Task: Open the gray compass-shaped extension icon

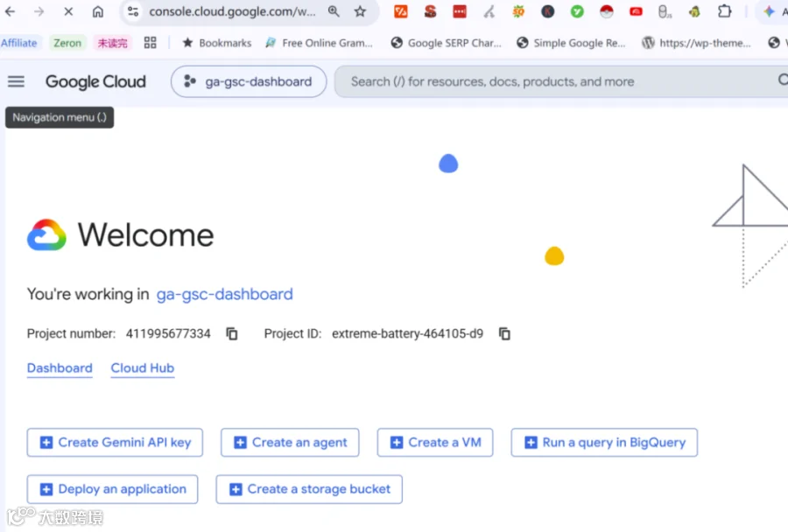Action: coord(489,11)
